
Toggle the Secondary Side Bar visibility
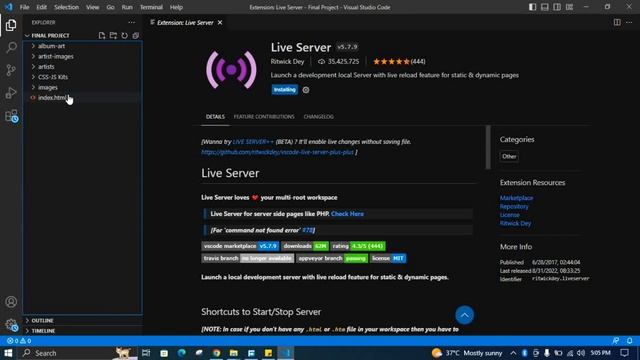click(557, 7)
